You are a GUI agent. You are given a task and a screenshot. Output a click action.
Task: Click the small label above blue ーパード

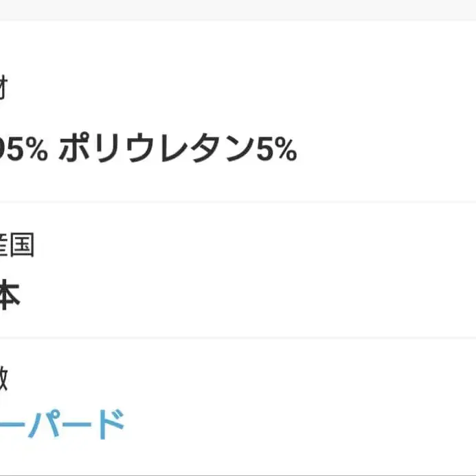(x=3, y=379)
